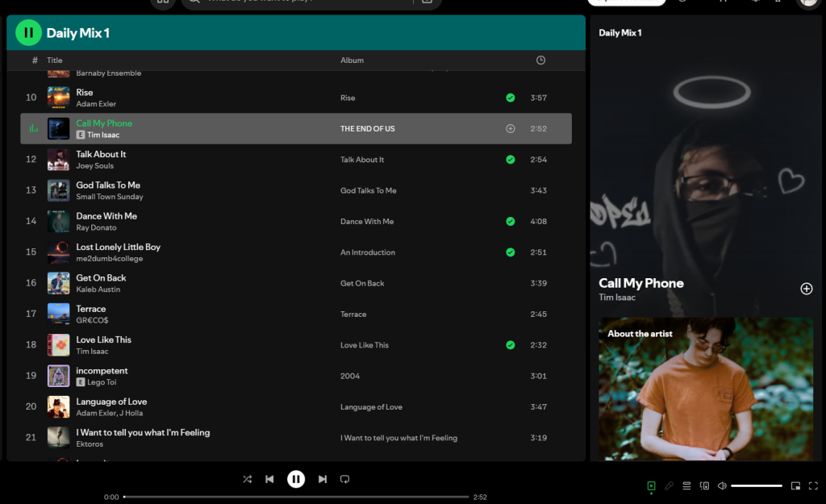
Task: Select I Want to tell you what I'm Feeling title
Action: click(143, 432)
